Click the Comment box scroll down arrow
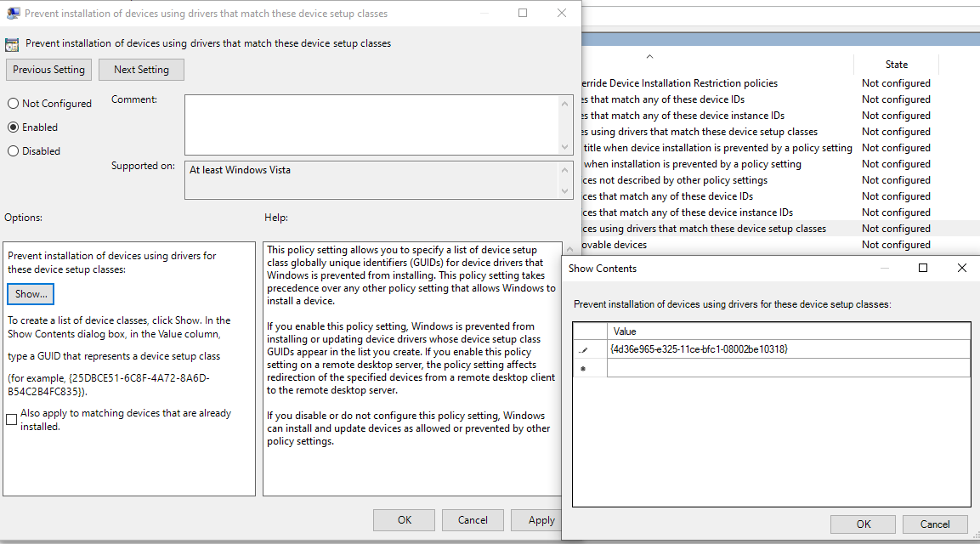980x544 pixels. (565, 147)
